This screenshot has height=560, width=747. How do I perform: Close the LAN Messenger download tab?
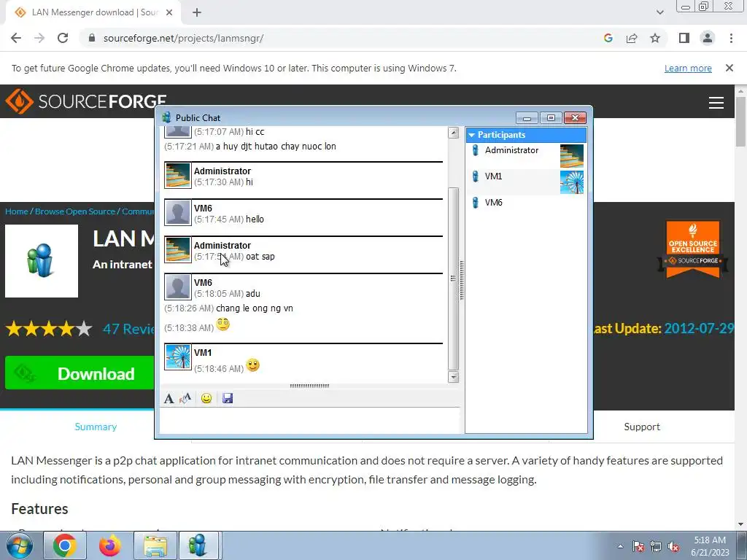(169, 12)
